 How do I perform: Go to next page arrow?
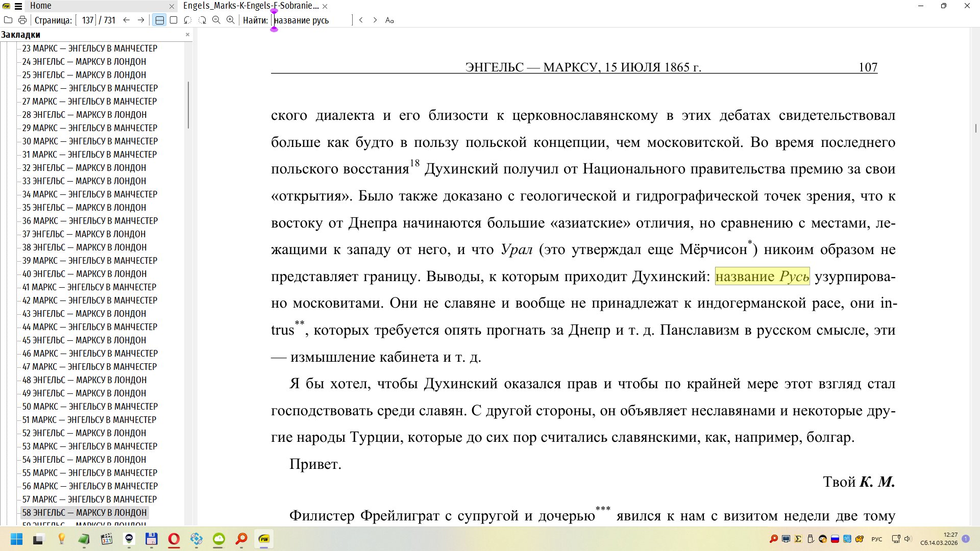tap(141, 20)
